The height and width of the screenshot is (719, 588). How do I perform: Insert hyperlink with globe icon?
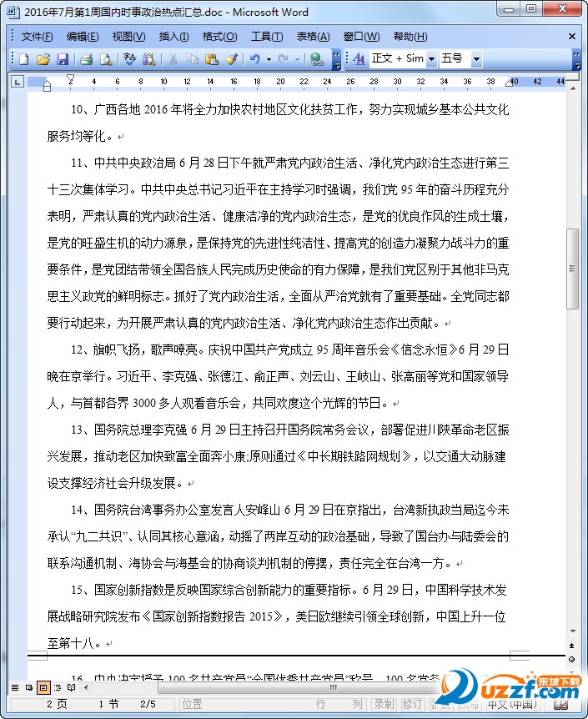pos(316,59)
